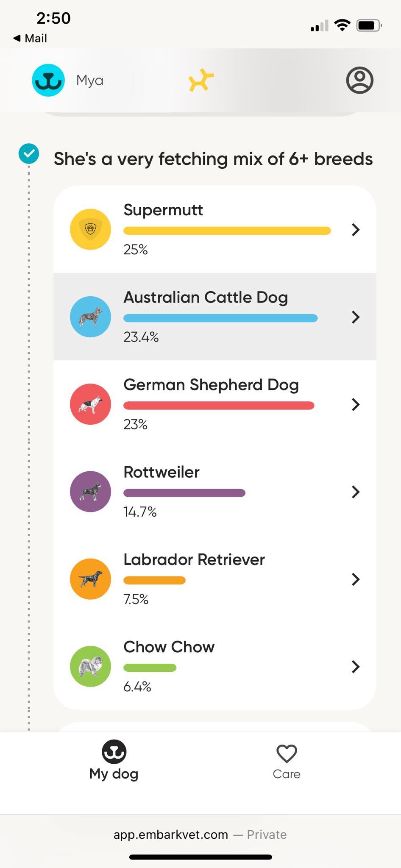Expand Chow Chow details with its chevron
Image resolution: width=401 pixels, height=868 pixels.
pyautogui.click(x=356, y=667)
